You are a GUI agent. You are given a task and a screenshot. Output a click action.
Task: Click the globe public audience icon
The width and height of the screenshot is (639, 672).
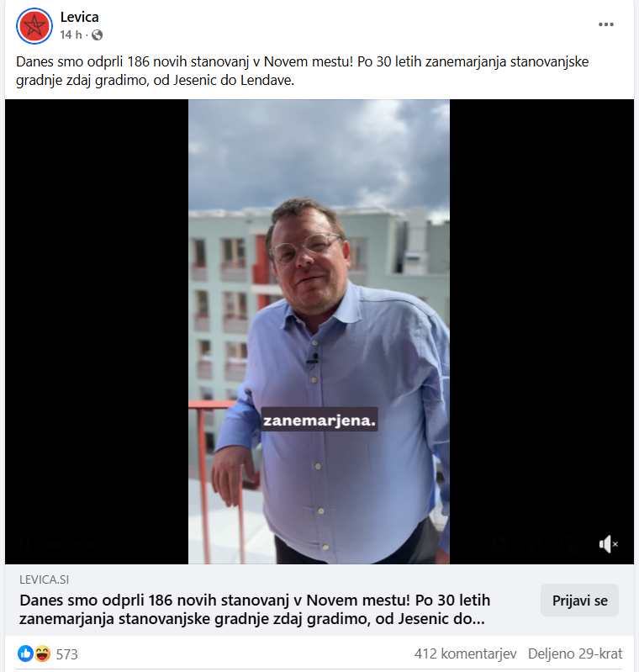coord(98,34)
